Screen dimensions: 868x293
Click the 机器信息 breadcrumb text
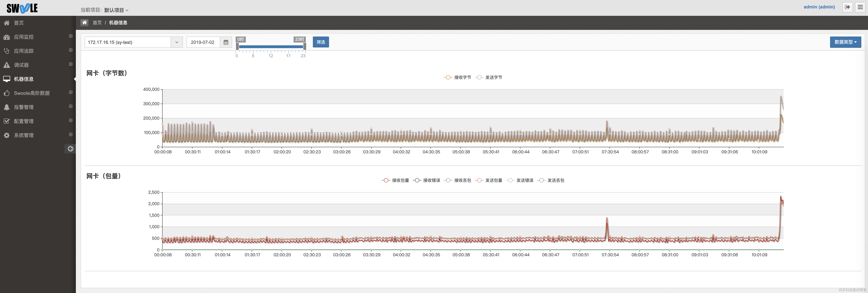point(118,23)
